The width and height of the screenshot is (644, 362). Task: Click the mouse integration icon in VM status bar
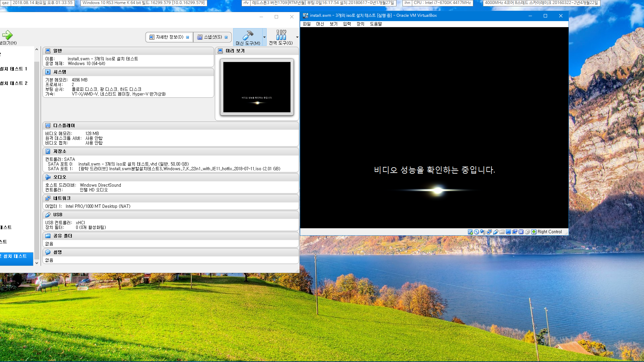click(x=527, y=232)
